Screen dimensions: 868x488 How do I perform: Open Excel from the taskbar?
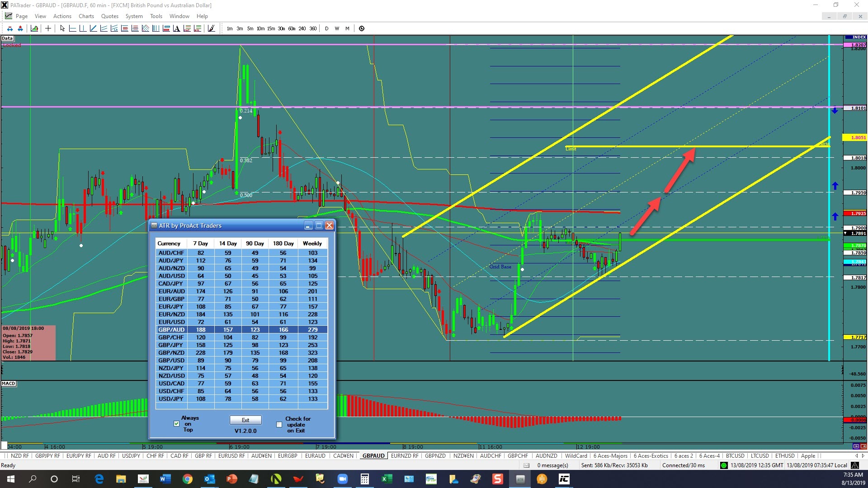[387, 479]
